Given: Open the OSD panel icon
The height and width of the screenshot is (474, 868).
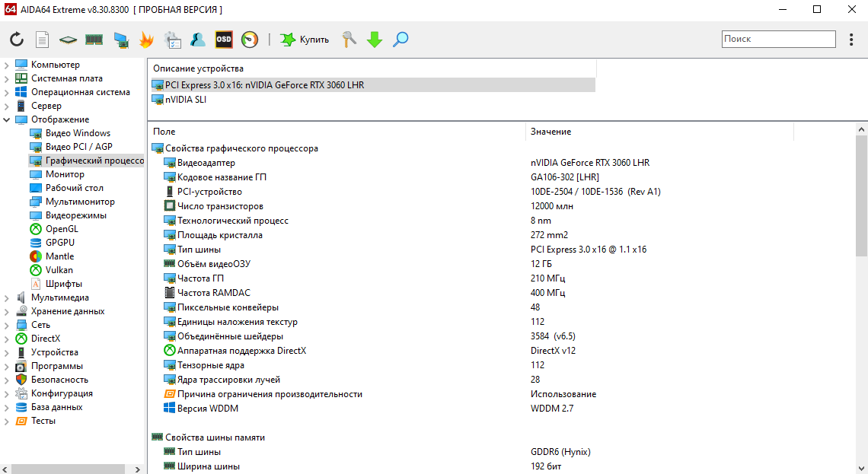Looking at the screenshot, I should [x=224, y=40].
